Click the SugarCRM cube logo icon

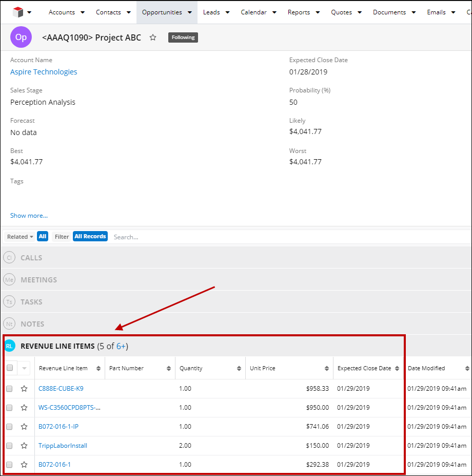[18, 12]
